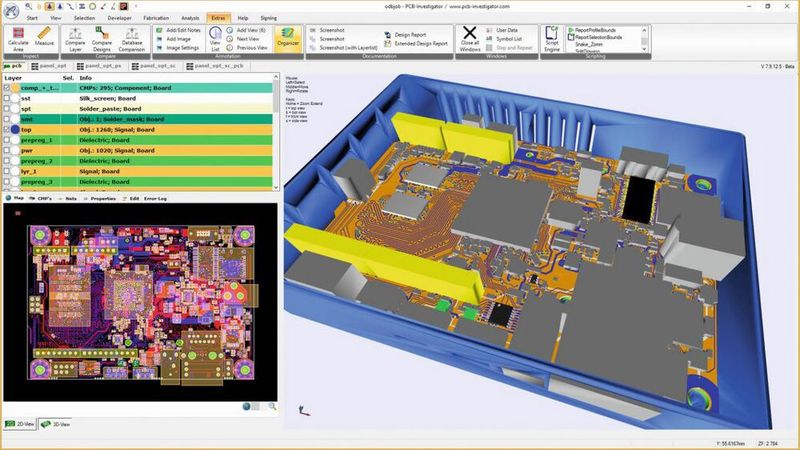Take Screenshot with Layerlist
This screenshot has width=800, height=450.
(x=343, y=47)
